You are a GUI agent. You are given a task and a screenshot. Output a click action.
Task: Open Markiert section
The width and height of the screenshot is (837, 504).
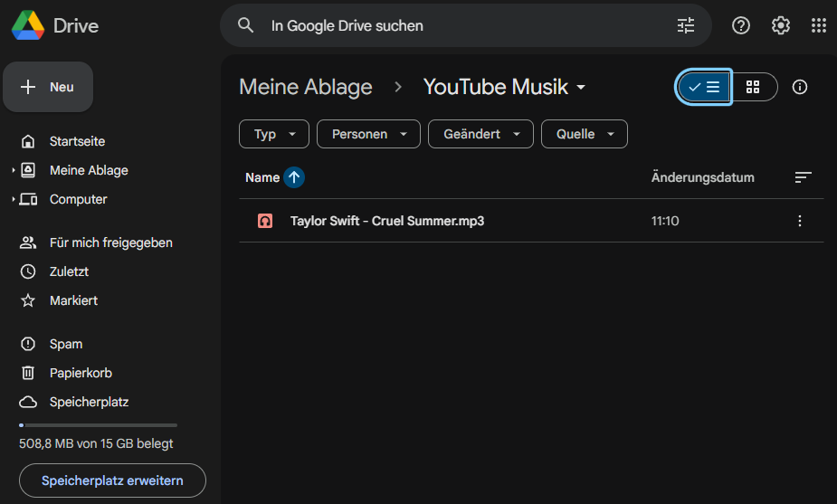[73, 300]
